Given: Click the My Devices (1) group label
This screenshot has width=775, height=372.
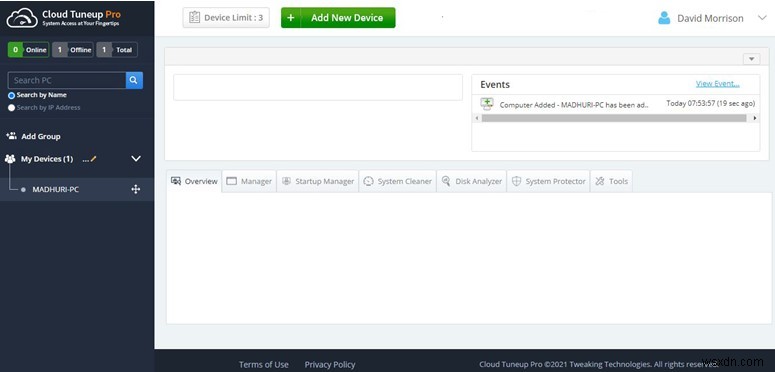Looking at the screenshot, I should point(47,159).
